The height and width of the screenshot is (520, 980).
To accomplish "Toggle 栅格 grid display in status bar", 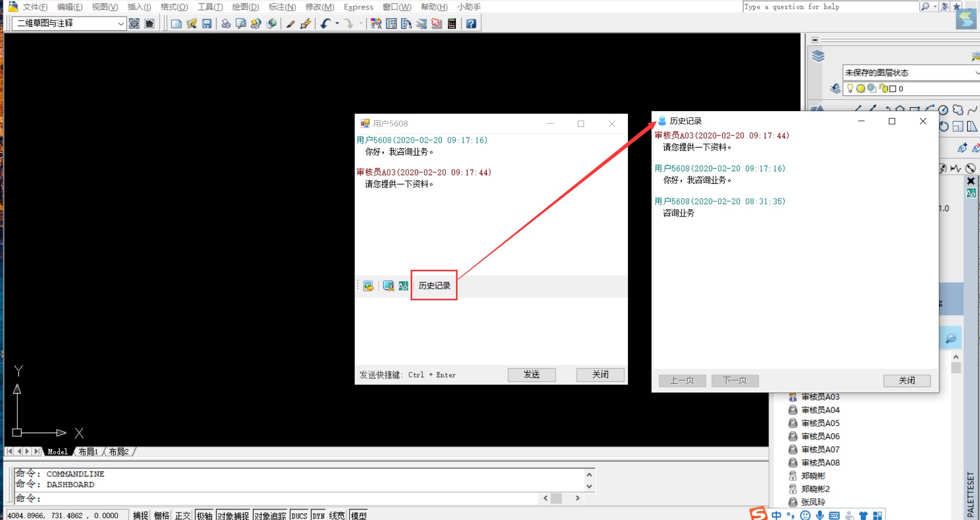I will (x=161, y=515).
